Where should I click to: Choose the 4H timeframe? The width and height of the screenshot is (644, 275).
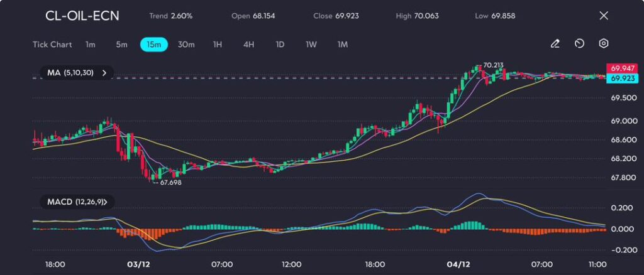pos(248,45)
